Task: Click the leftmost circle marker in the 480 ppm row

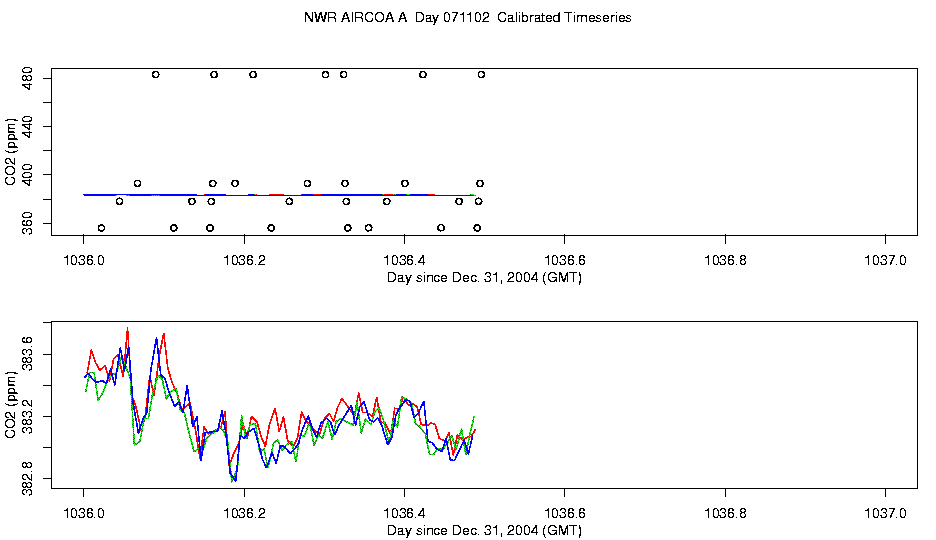Action: [x=156, y=75]
